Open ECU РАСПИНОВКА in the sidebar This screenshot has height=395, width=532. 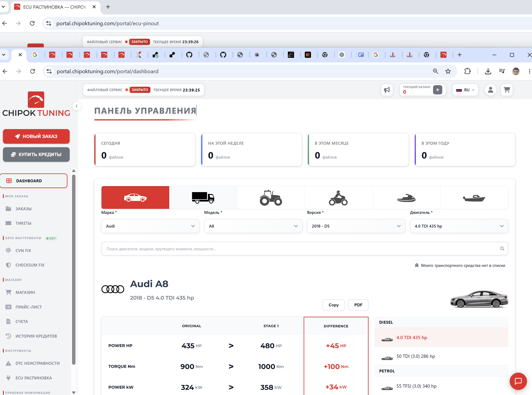pyautogui.click(x=34, y=378)
